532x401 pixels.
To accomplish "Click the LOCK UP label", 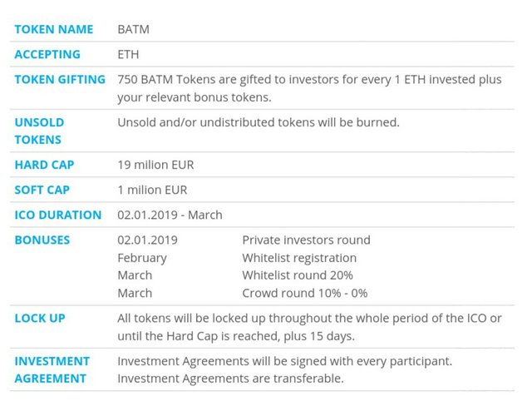I will [x=40, y=318].
